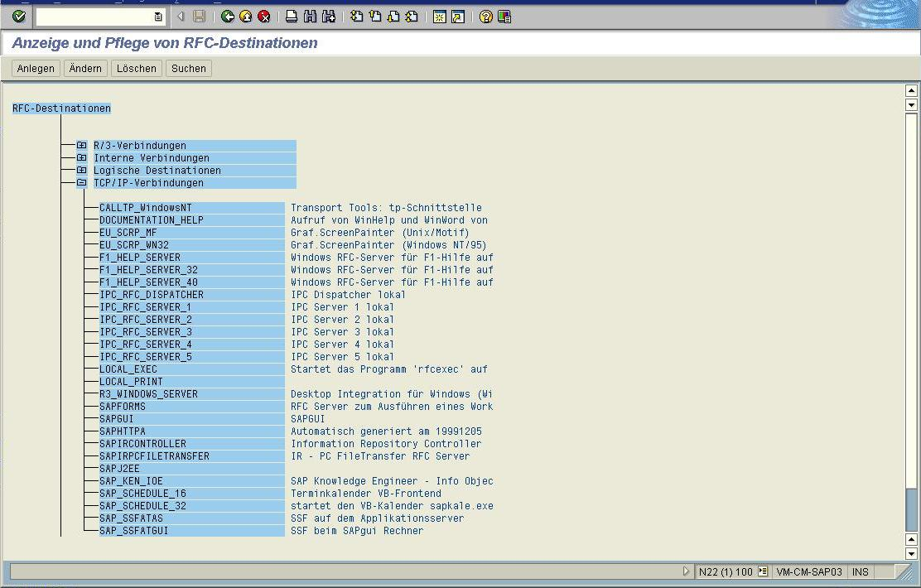
Task: Collapse command field with left triangle
Action: (x=181, y=17)
